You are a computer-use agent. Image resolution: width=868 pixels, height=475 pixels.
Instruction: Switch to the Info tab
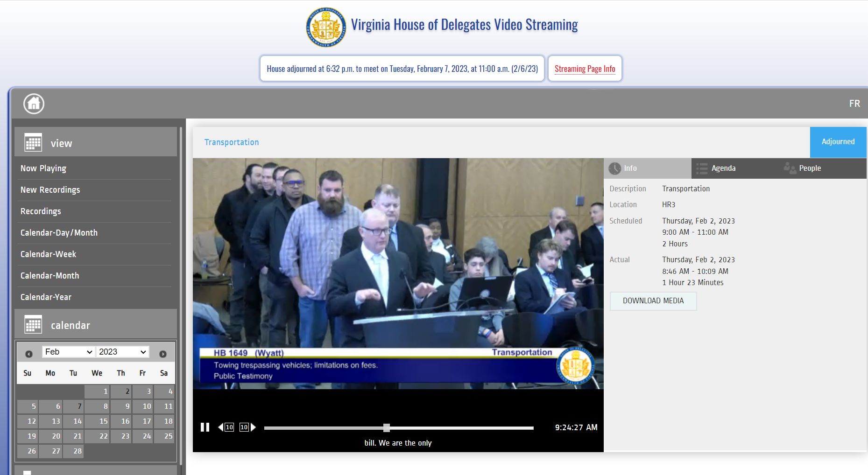[x=648, y=168]
